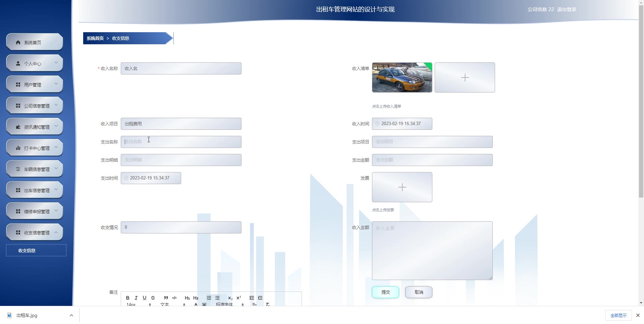The width and height of the screenshot is (644, 324).
Task: Click the grid icon beside 收支信息管理
Action: (18, 232)
